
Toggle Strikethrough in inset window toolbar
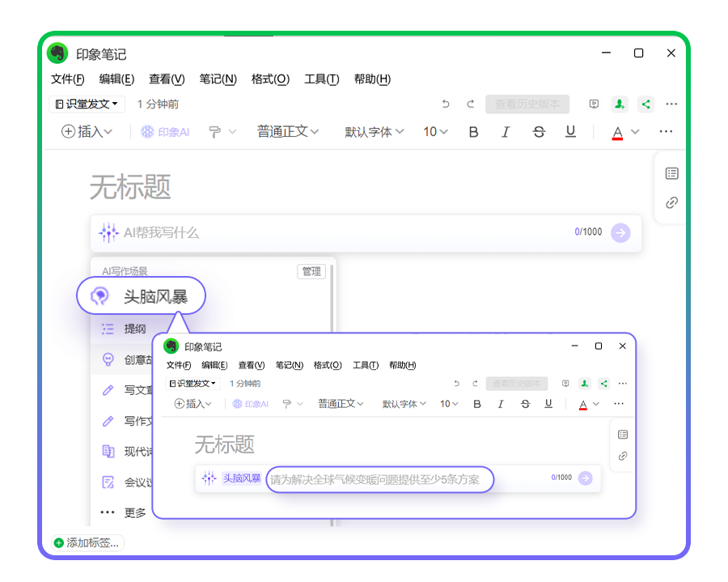coord(525,404)
